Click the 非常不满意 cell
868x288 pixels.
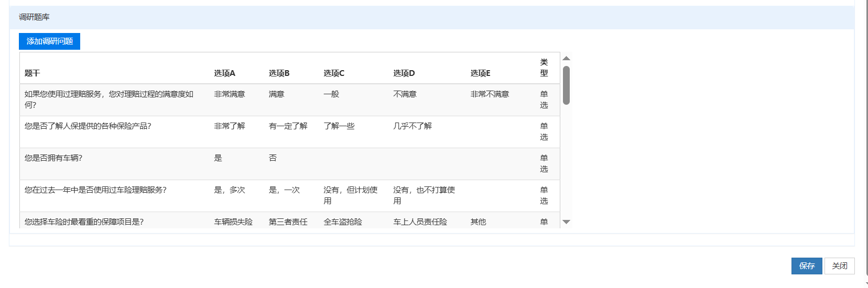tap(490, 94)
